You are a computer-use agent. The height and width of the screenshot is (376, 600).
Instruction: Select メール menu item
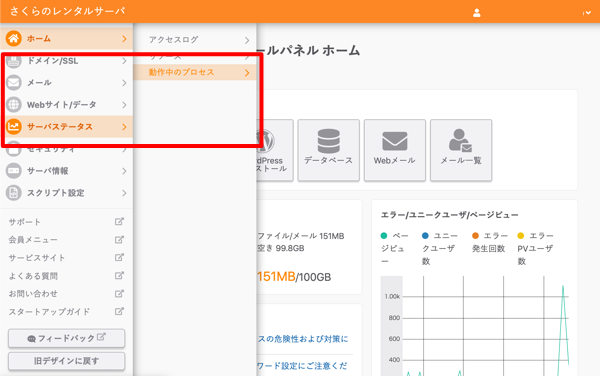[x=67, y=83]
